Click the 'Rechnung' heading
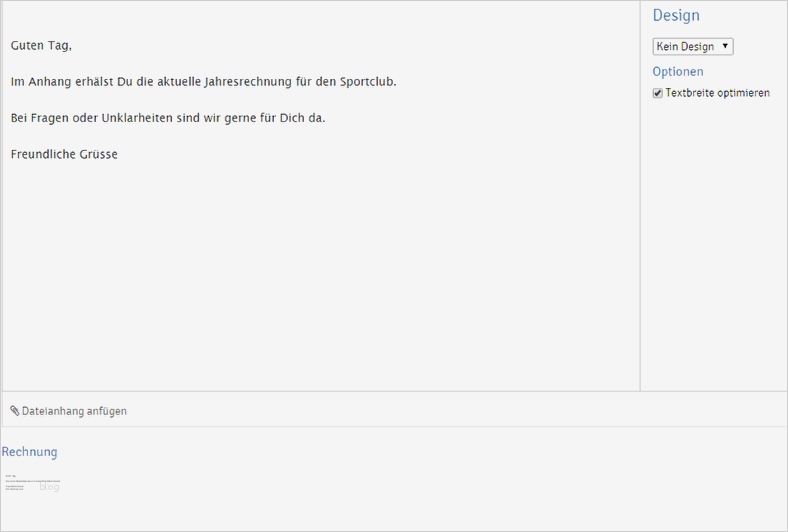Screen dimensions: 788x532 pyautogui.click(x=30, y=452)
